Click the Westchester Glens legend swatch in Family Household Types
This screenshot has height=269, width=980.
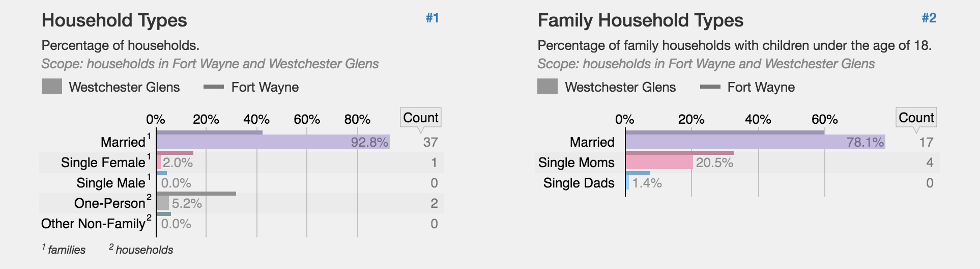point(547,87)
